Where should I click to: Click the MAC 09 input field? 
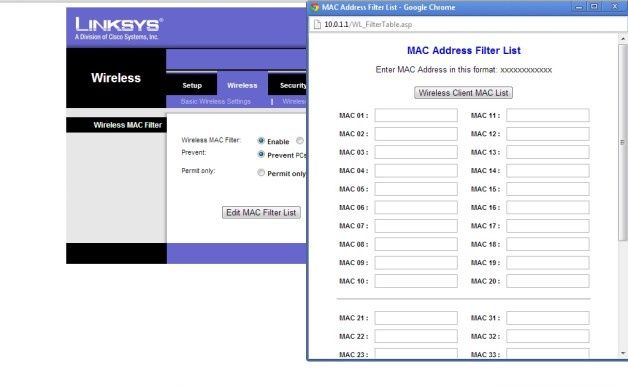(416, 263)
